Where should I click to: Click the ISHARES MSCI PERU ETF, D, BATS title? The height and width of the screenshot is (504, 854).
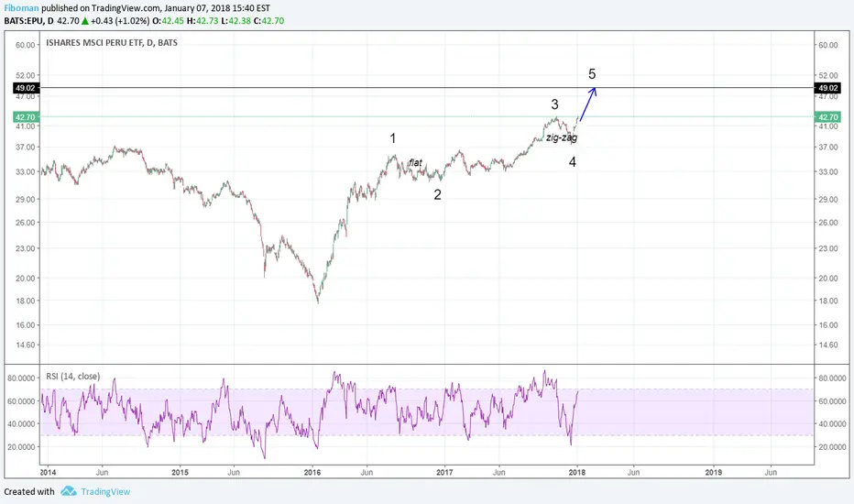point(112,42)
